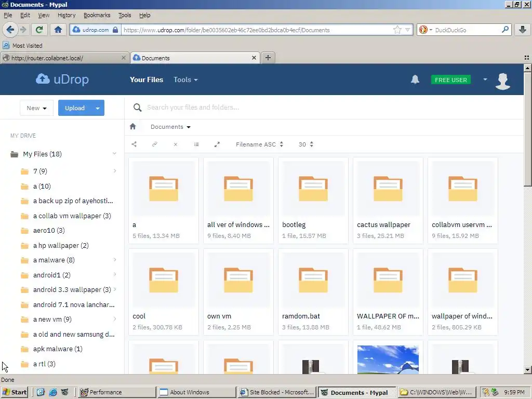Viewport: 532px width, 399px height.
Task: Select a collab vm wallpaper (3) folder
Action: click(x=72, y=216)
